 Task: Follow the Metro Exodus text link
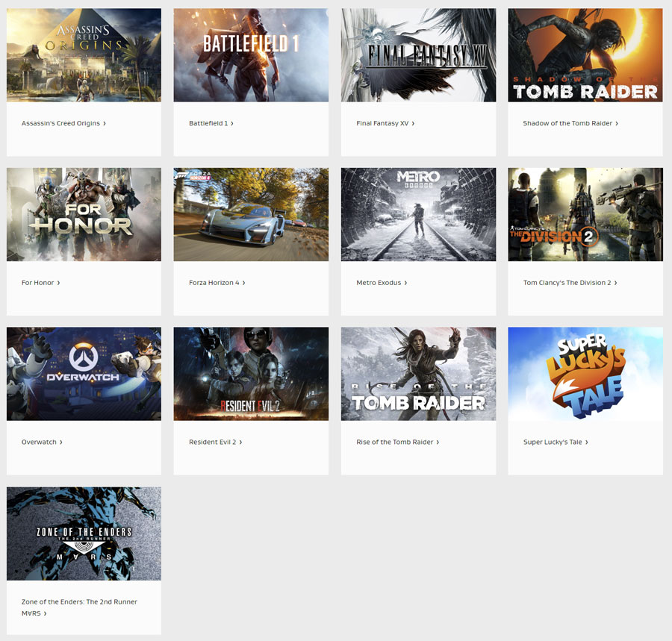[x=379, y=283]
